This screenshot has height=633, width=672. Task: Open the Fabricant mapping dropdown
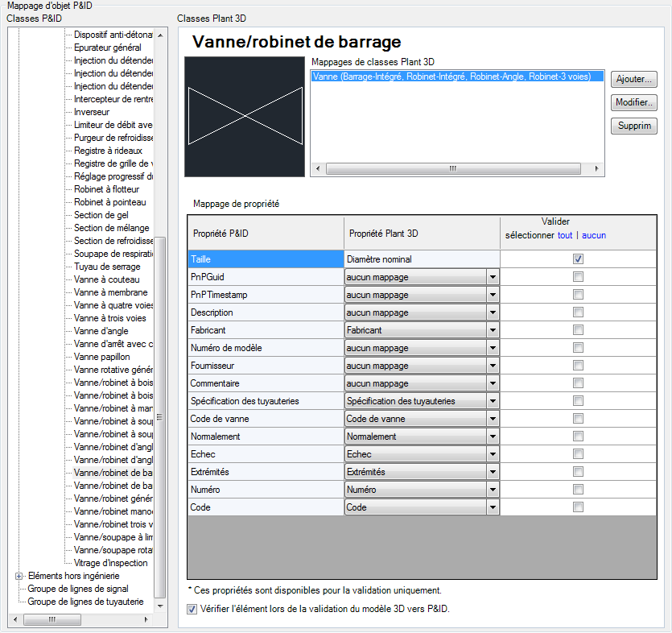[x=493, y=330]
